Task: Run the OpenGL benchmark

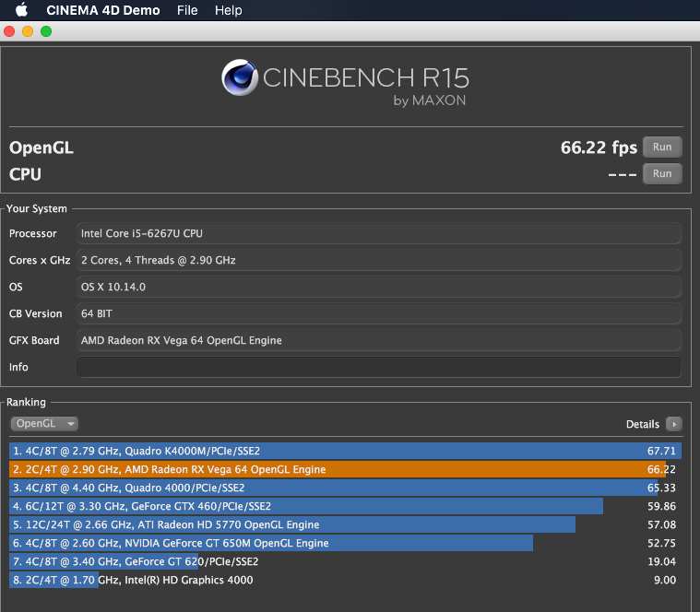Action: [662, 147]
